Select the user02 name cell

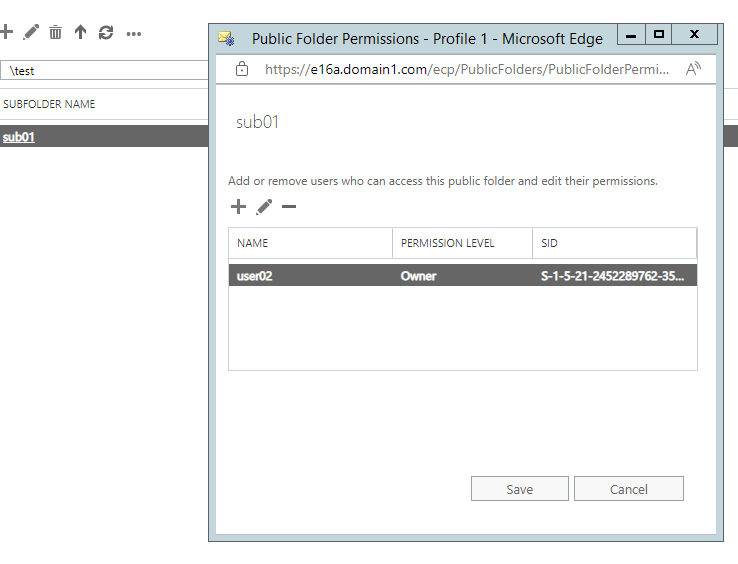point(255,276)
